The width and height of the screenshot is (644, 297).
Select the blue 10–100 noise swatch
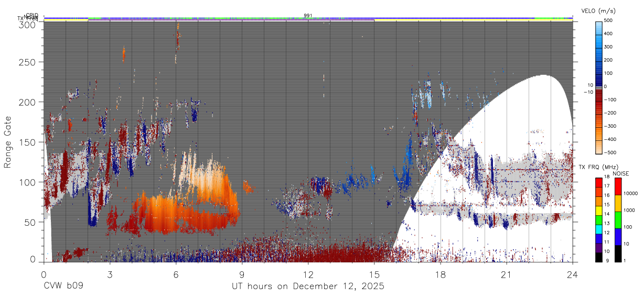[618, 236]
